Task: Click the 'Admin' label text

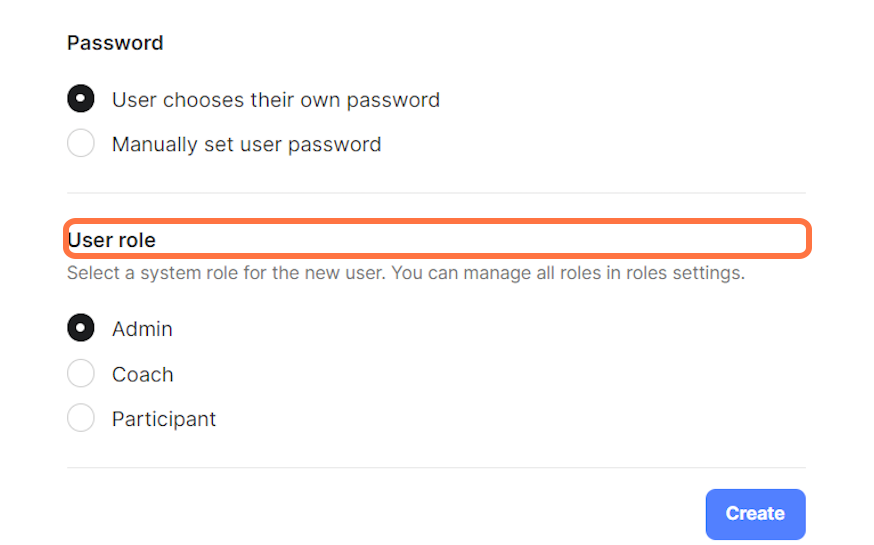Action: 142,329
